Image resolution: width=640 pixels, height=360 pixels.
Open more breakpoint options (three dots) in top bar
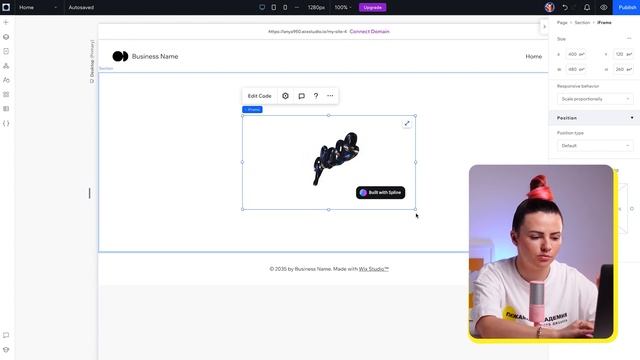pyautogui.click(x=297, y=7)
